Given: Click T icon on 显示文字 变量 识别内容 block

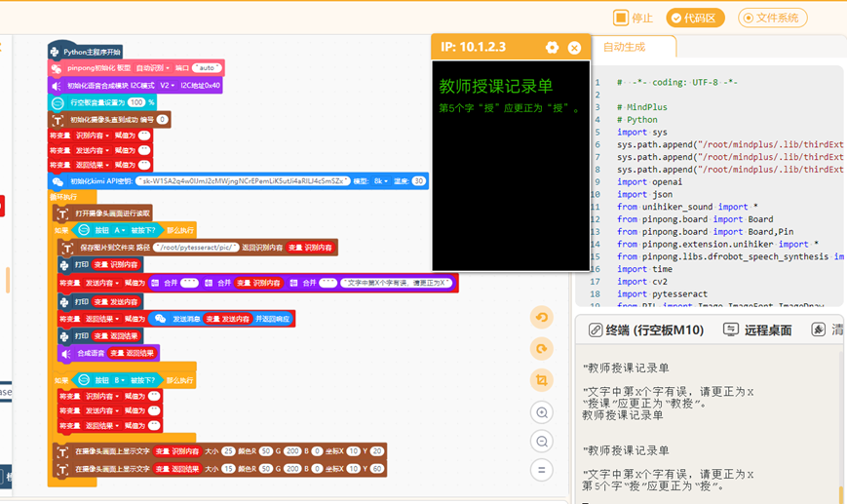Looking at the screenshot, I should point(62,451).
